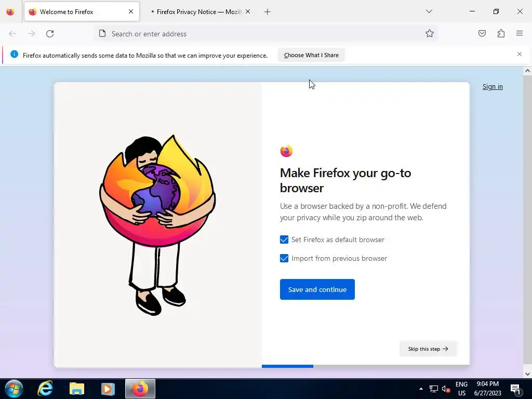Image resolution: width=532 pixels, height=399 pixels.
Task: Click Choose What I Share button
Action: pyautogui.click(x=311, y=55)
